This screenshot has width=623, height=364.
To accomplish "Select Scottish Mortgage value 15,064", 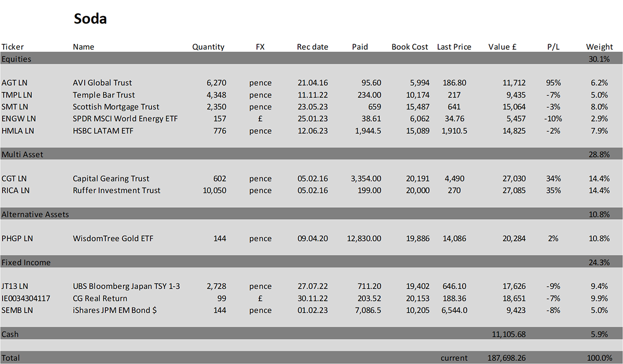I will (x=513, y=106).
